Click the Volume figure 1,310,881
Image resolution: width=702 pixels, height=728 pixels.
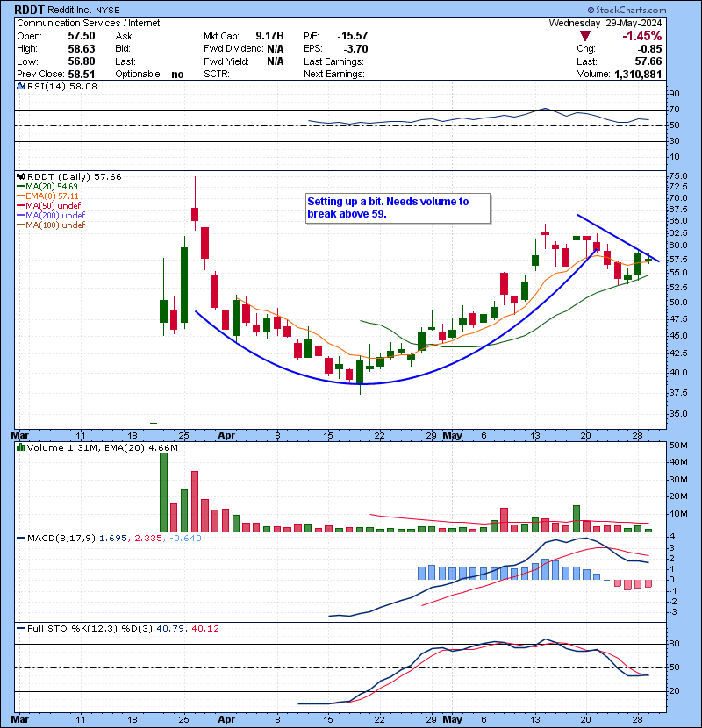(x=638, y=74)
